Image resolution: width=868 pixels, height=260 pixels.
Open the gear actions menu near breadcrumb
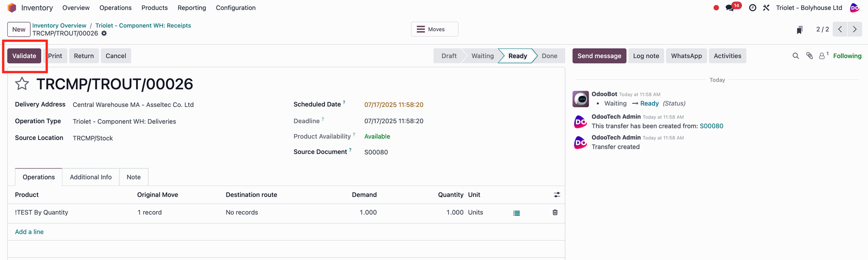[x=104, y=33]
